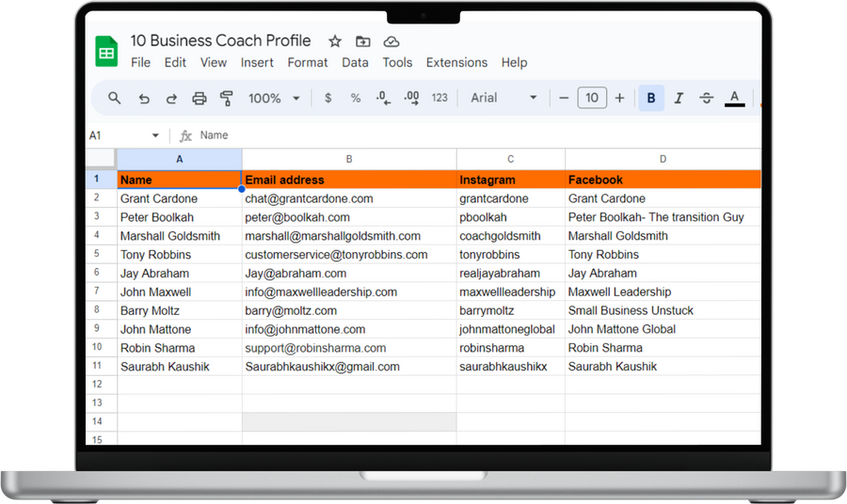Toggle strikethrough formatting
847x504 pixels.
(x=707, y=98)
